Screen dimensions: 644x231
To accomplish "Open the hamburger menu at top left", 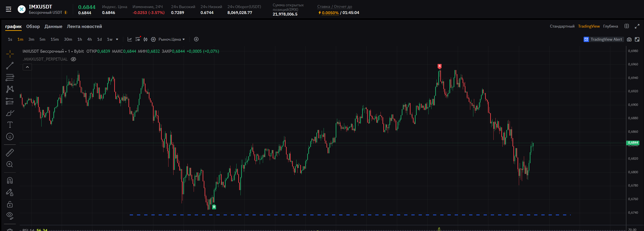I will pos(9,9).
